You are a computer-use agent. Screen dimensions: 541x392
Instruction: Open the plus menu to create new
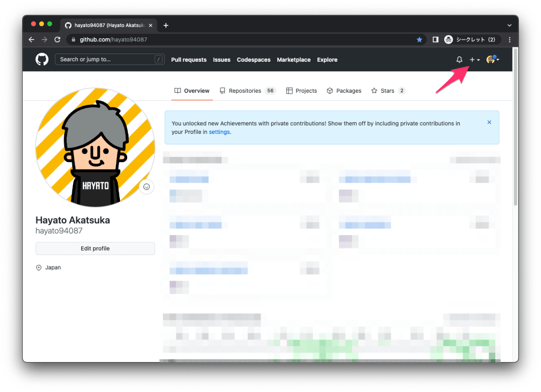[x=473, y=59]
